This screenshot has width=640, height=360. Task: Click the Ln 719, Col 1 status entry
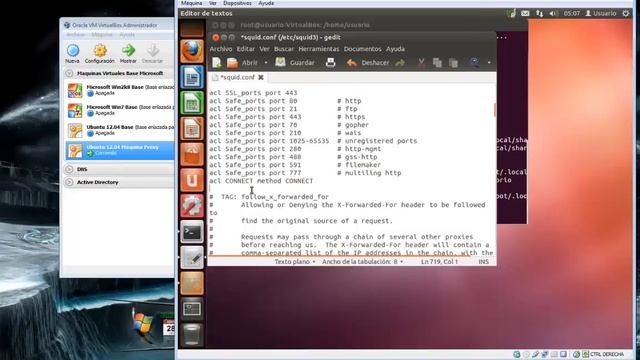[x=439, y=262]
